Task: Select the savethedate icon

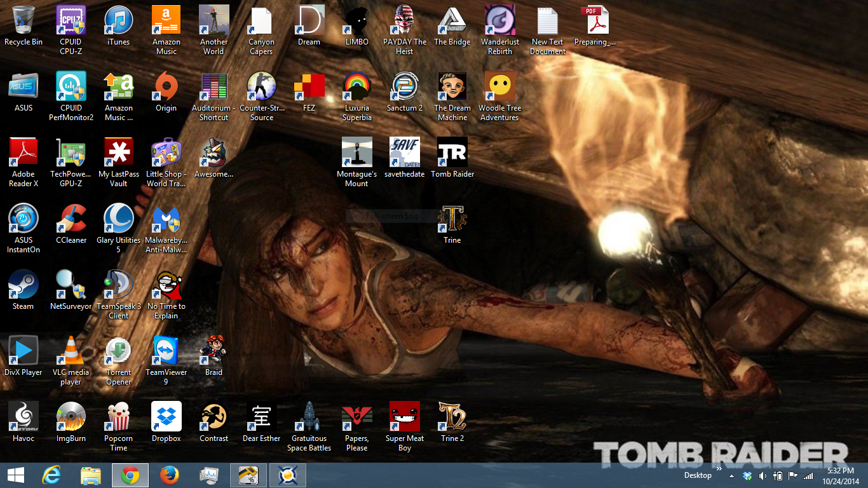Action: tap(405, 152)
